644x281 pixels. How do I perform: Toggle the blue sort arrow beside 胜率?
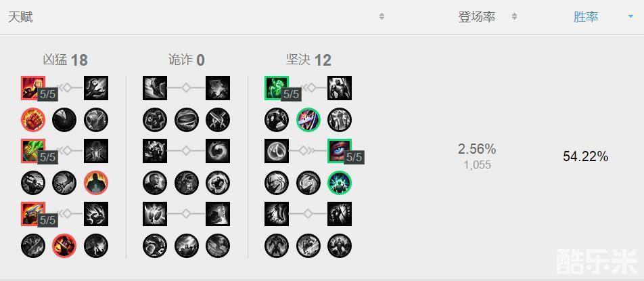630,16
